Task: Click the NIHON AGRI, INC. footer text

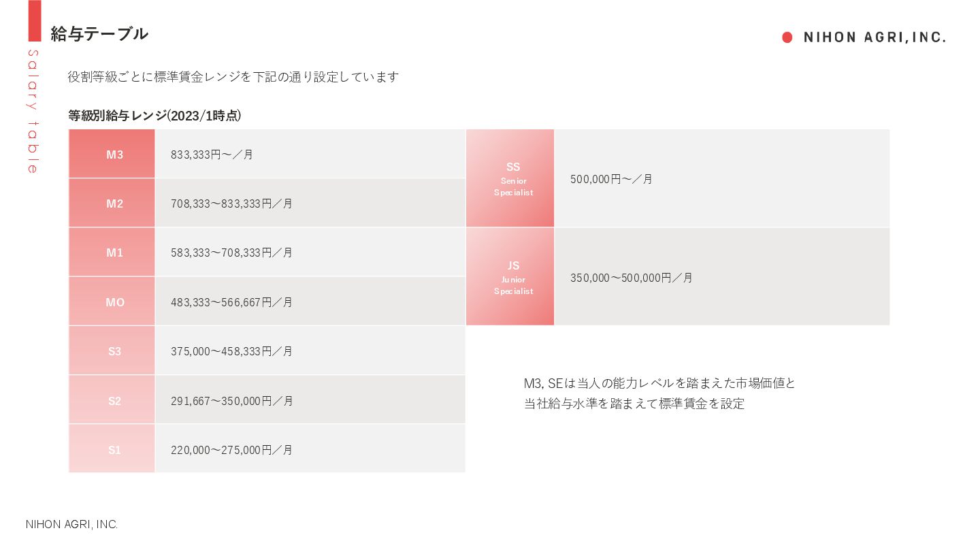Action: [72, 524]
